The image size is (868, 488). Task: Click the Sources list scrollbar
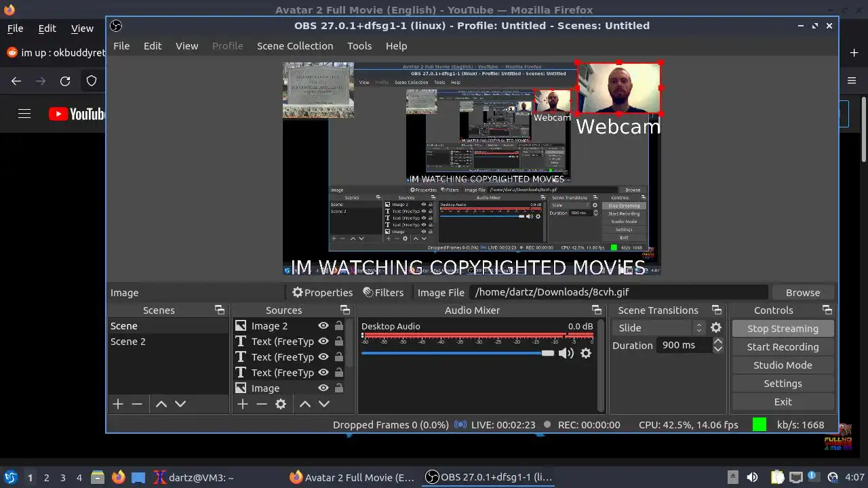350,344
